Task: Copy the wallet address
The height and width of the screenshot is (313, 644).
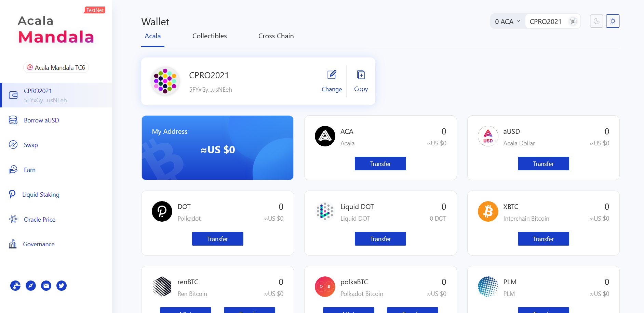Action: [x=361, y=81]
